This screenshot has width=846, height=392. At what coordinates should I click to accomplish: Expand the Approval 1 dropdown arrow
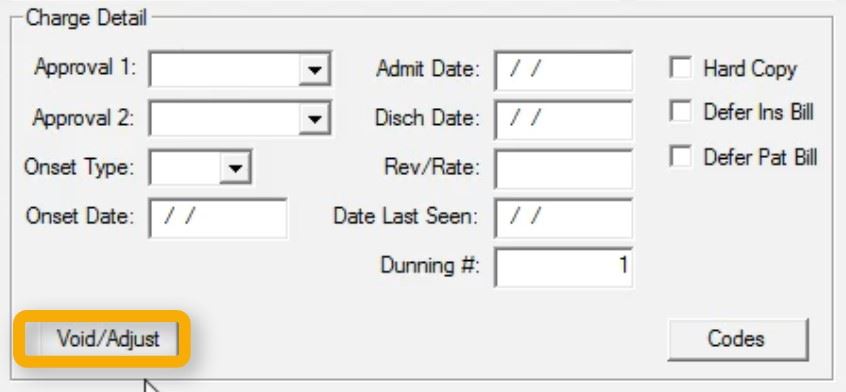pyautogui.click(x=314, y=70)
